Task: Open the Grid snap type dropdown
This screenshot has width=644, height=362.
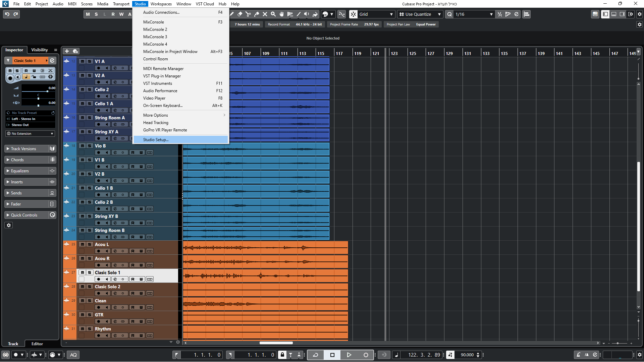Action: pos(376,14)
